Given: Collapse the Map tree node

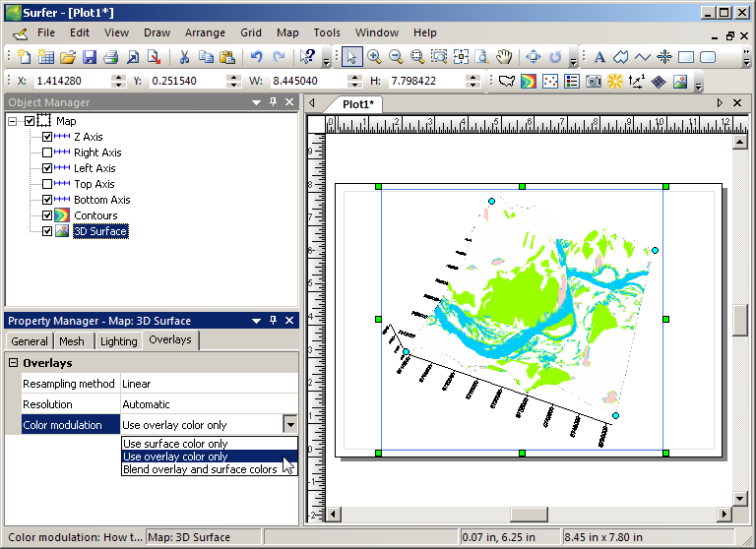Looking at the screenshot, I should pyautogui.click(x=13, y=121).
